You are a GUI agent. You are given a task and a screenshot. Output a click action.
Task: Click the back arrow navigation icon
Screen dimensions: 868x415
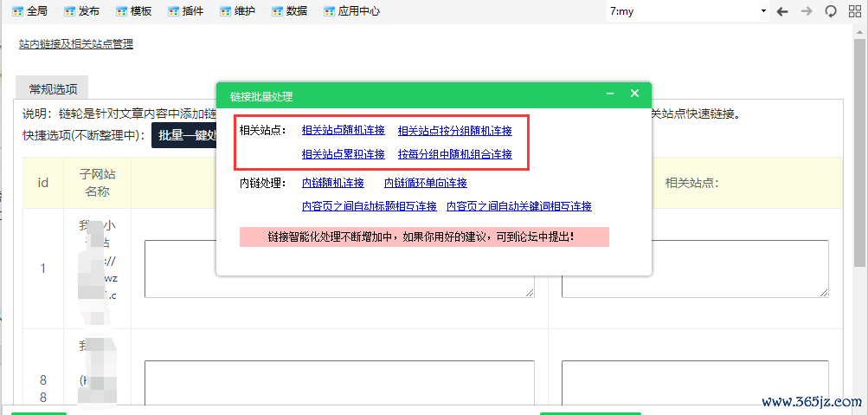click(782, 11)
